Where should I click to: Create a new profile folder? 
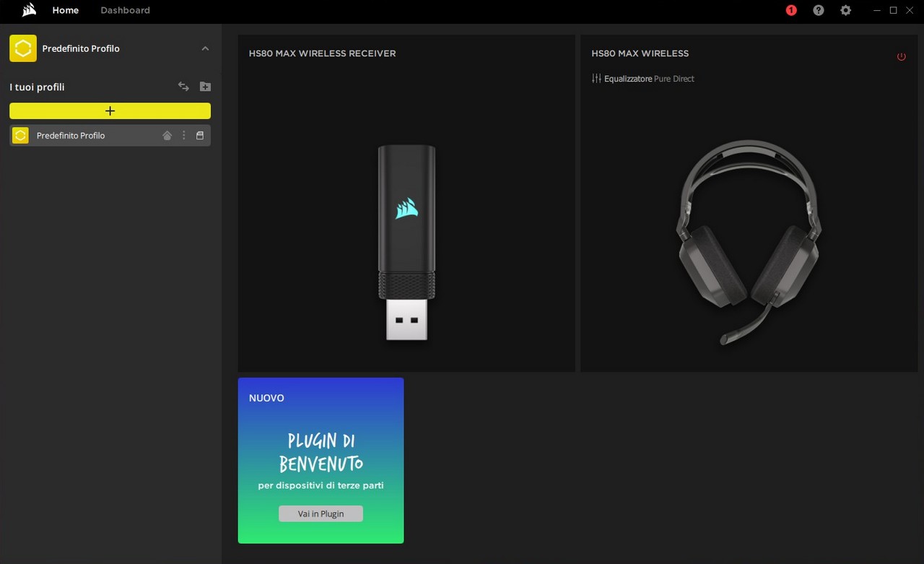205,87
